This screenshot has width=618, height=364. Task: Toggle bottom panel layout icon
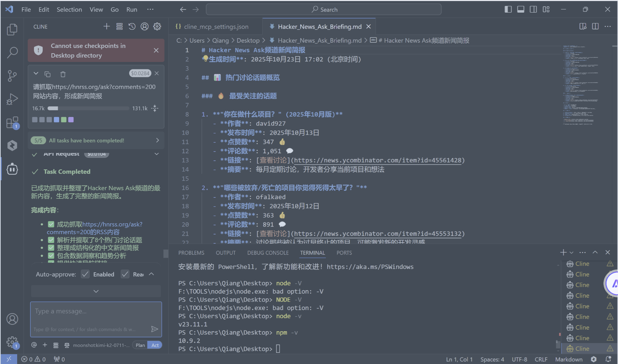[521, 9]
